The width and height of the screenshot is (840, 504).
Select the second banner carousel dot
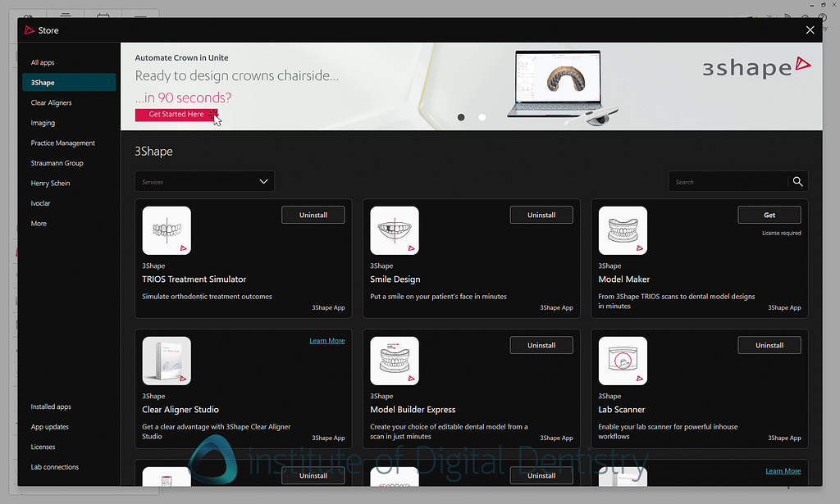[482, 117]
